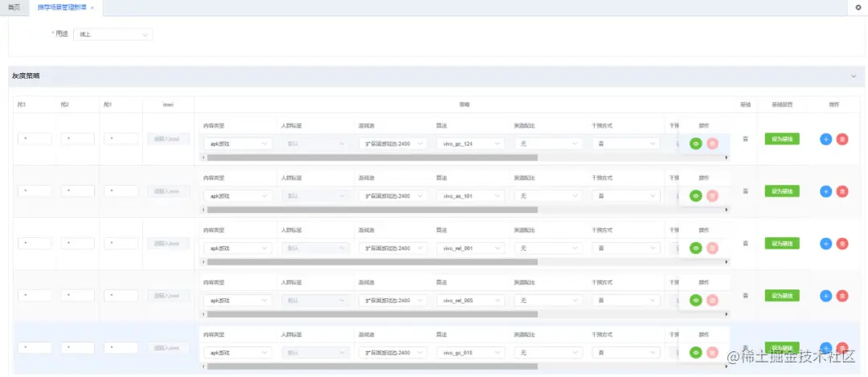Click 设为基线 button in vivo_gc_124 row

[782, 139]
